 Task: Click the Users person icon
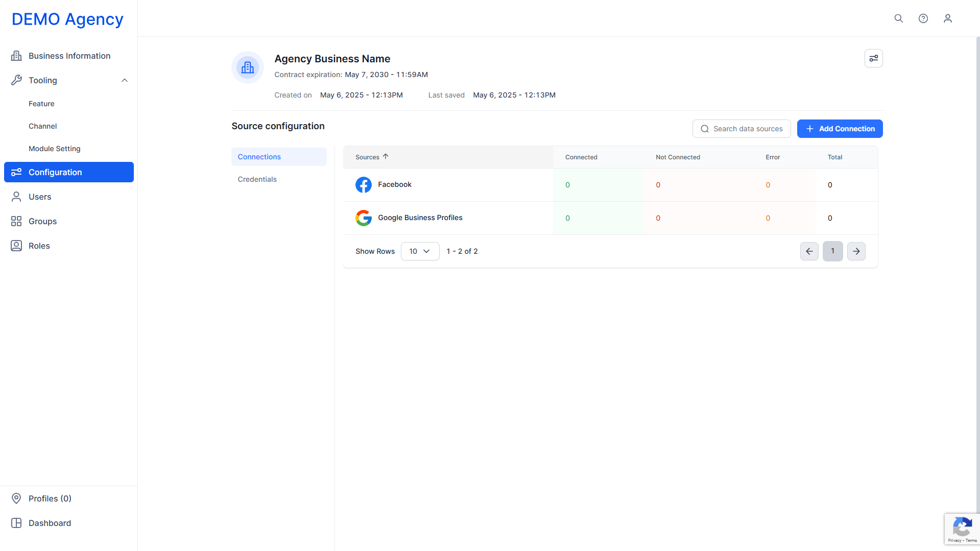point(16,197)
